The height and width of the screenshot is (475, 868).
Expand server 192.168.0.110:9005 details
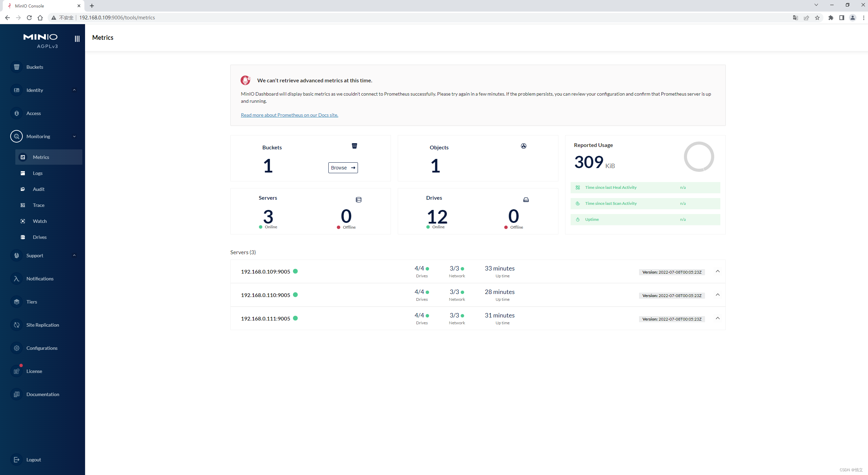coord(718,295)
